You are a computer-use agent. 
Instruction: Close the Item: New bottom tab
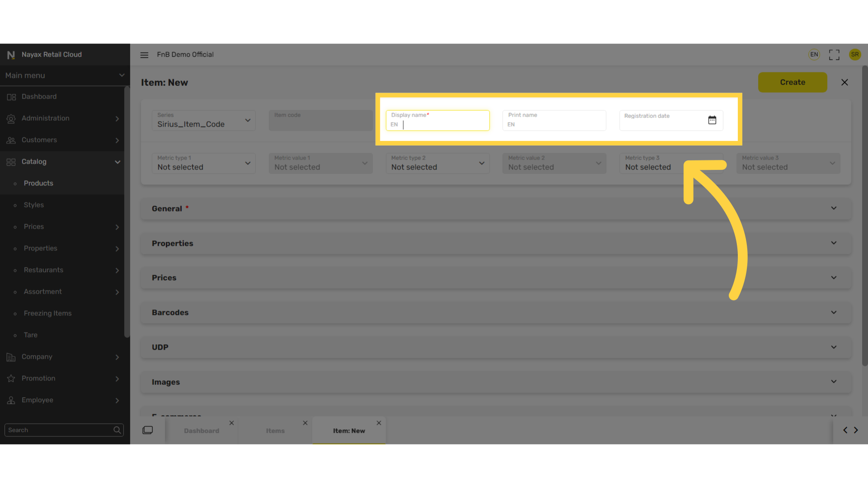pyautogui.click(x=379, y=423)
